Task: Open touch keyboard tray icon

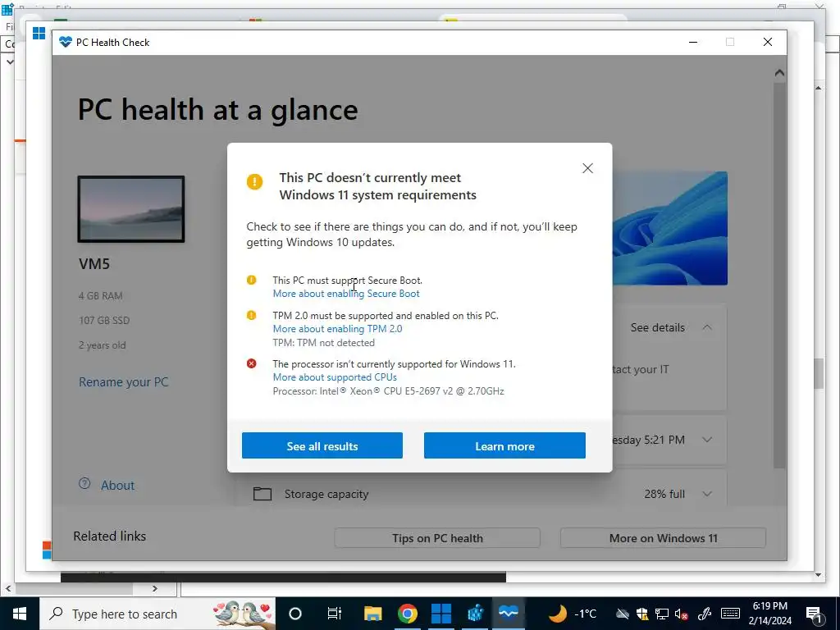Action: pyautogui.click(x=730, y=614)
